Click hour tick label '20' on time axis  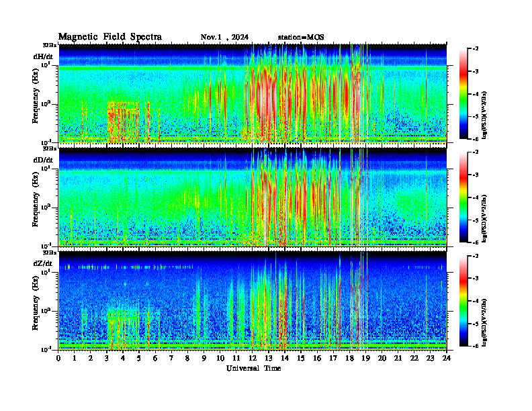[x=382, y=358]
